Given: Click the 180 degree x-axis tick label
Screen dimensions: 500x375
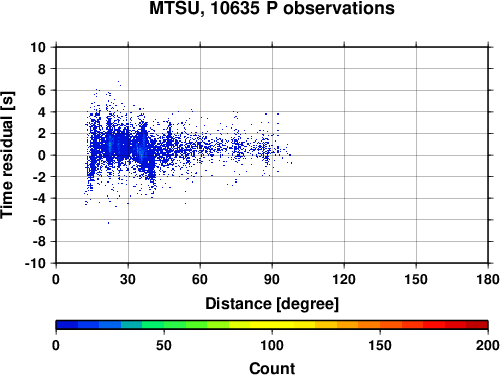Looking at the screenshot, I should coord(488,279).
